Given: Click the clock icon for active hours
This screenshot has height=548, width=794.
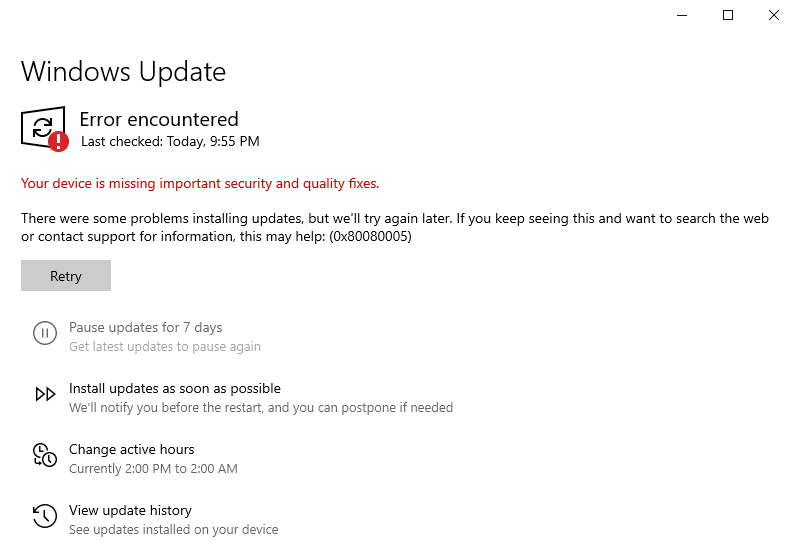Looking at the screenshot, I should [45, 455].
